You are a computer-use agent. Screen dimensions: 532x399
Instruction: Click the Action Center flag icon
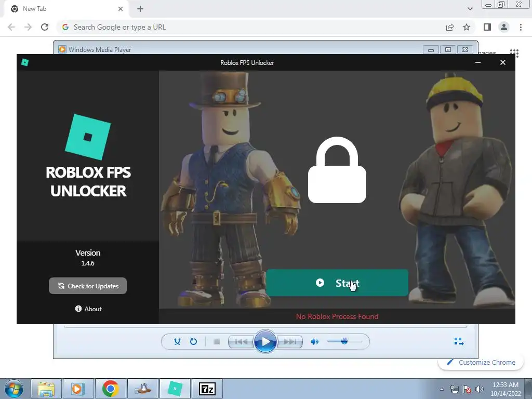(x=467, y=389)
